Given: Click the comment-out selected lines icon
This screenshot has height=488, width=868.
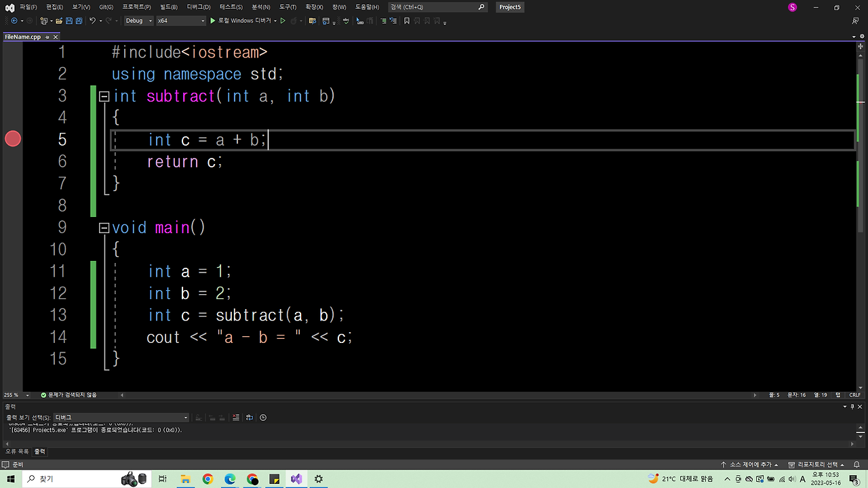Looking at the screenshot, I should pos(384,21).
